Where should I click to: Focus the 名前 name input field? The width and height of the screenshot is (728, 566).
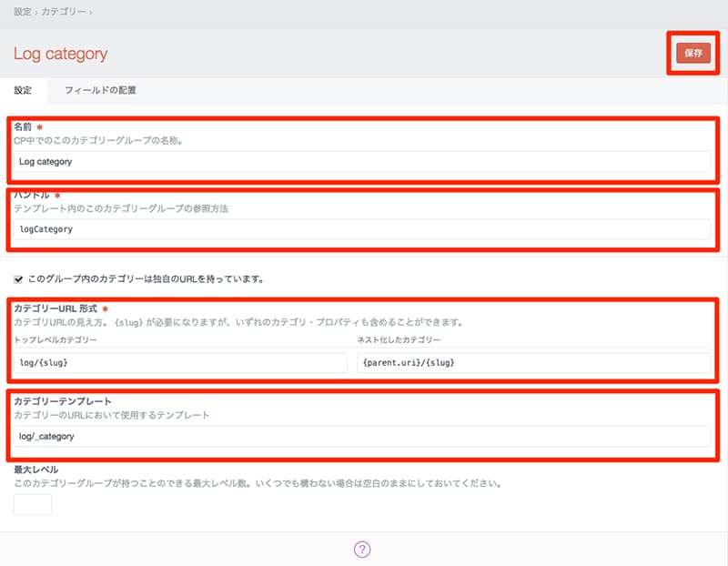pos(362,162)
